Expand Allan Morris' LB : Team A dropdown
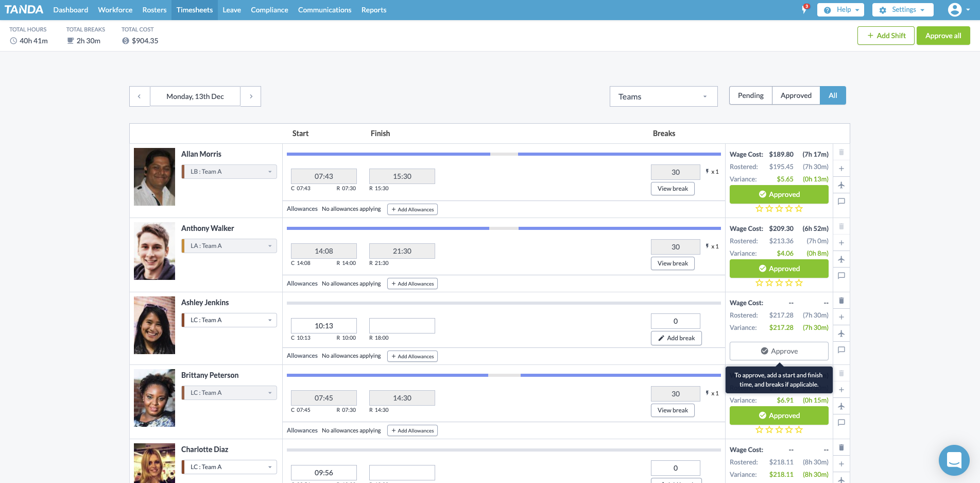This screenshot has height=483, width=980. point(230,172)
